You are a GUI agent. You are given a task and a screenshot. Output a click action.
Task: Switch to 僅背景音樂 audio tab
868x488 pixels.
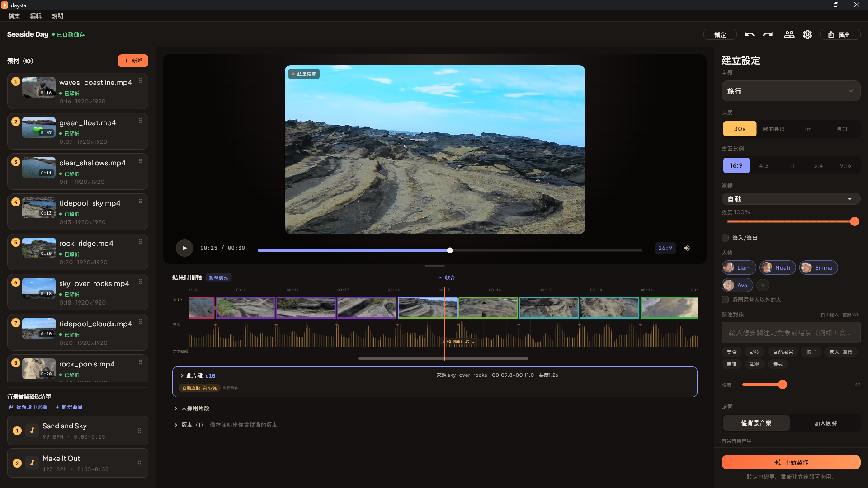pyautogui.click(x=756, y=423)
